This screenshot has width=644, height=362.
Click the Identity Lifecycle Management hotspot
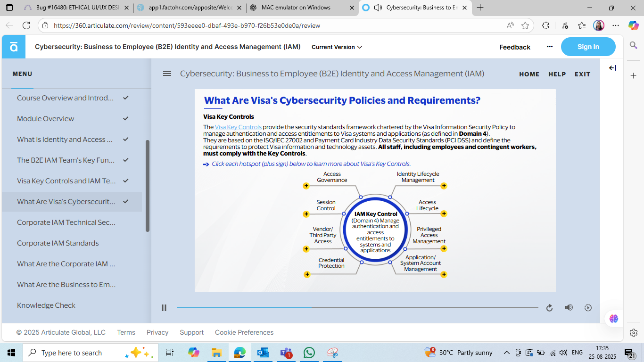(444, 186)
